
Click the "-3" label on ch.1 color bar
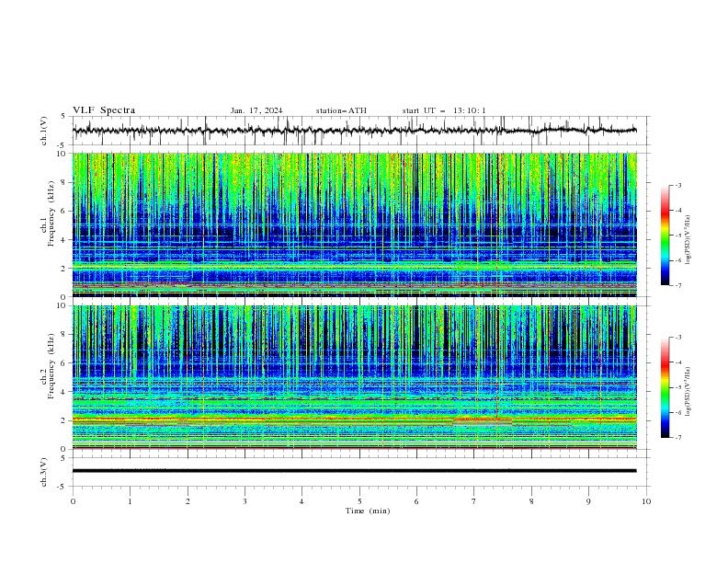click(x=678, y=186)
